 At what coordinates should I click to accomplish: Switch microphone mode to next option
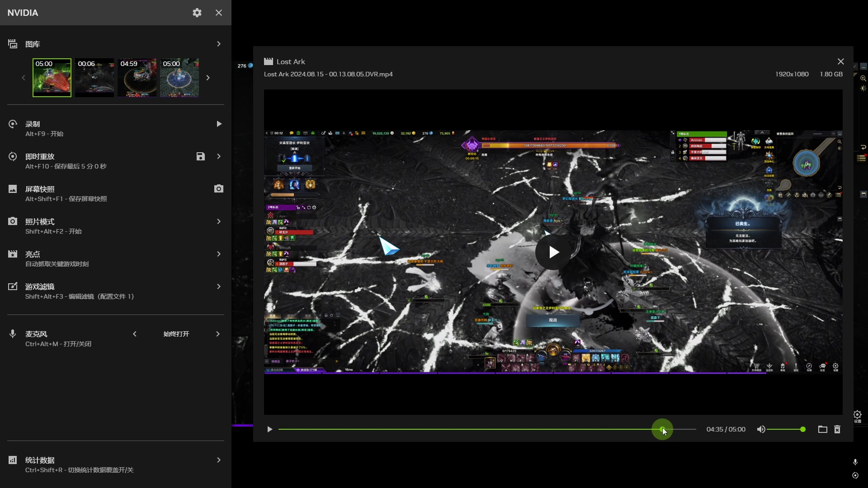tap(218, 334)
